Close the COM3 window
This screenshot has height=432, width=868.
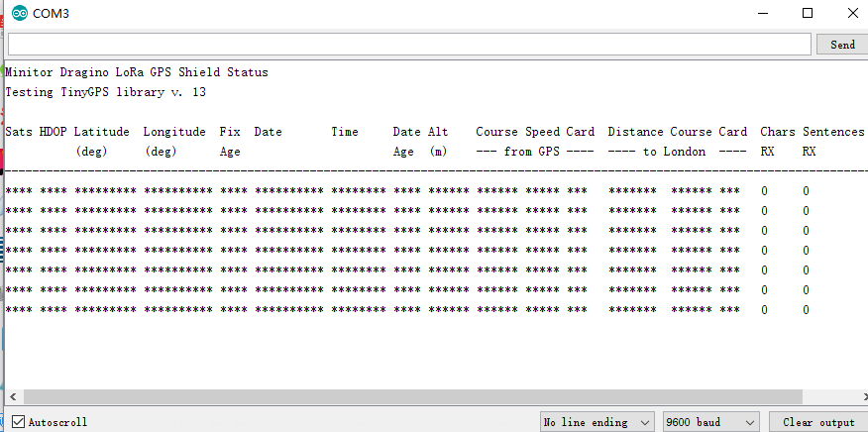click(x=852, y=13)
